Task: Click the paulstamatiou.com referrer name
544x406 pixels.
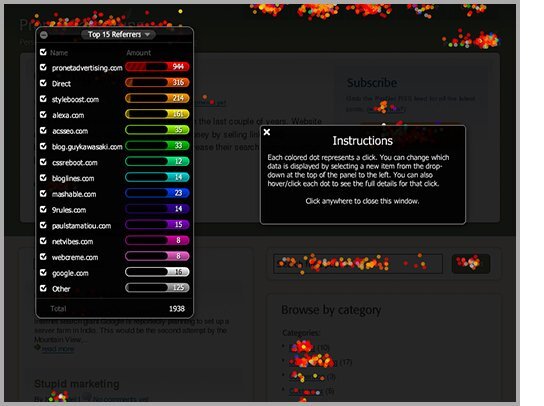Action: (82, 226)
